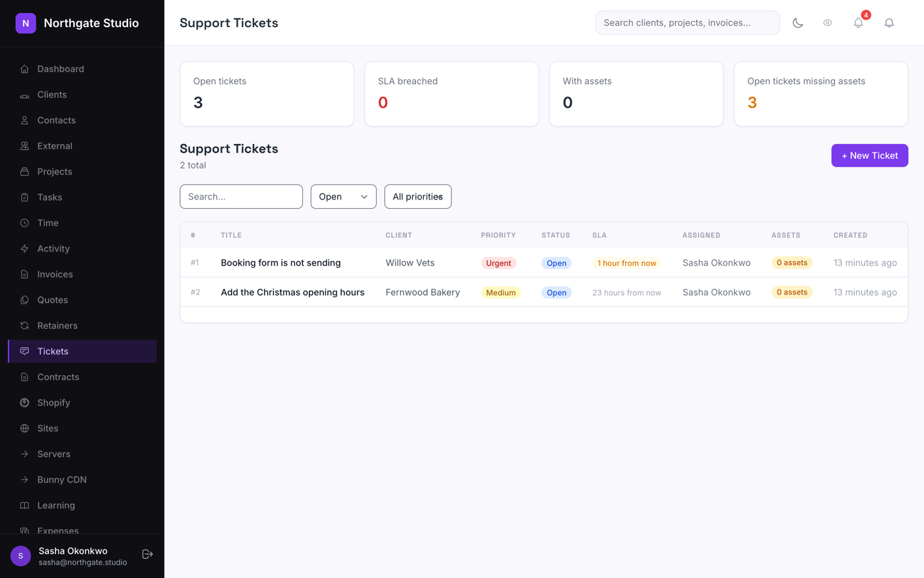The image size is (924, 578).
Task: Click the 1 hour from now SLA badge
Action: click(626, 263)
